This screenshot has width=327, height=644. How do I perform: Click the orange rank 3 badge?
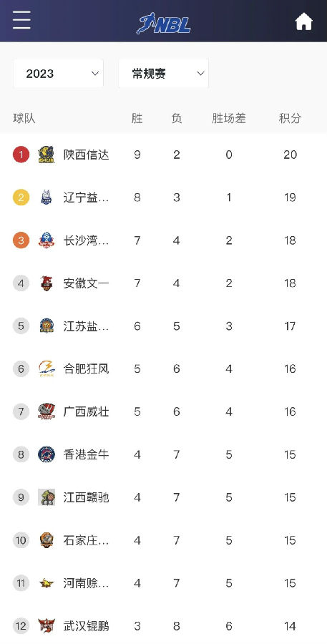(x=21, y=240)
